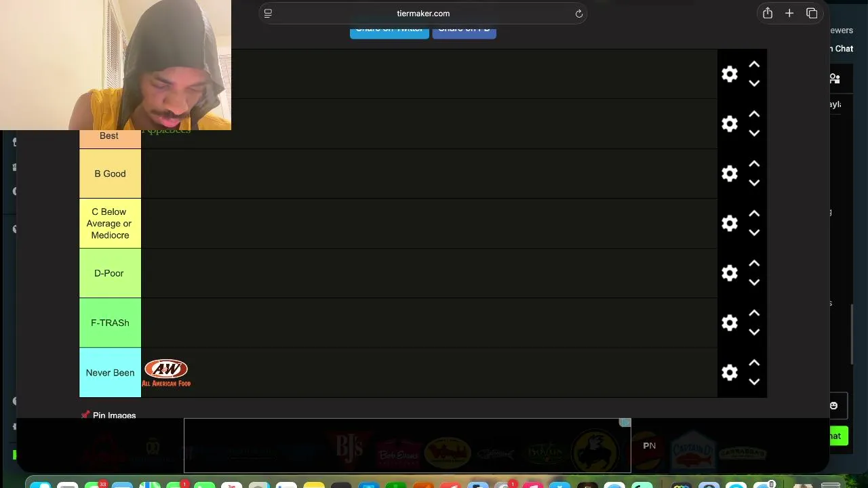Pick the Carrabba's logo thumbnail
Image resolution: width=868 pixels, height=488 pixels.
point(743,452)
